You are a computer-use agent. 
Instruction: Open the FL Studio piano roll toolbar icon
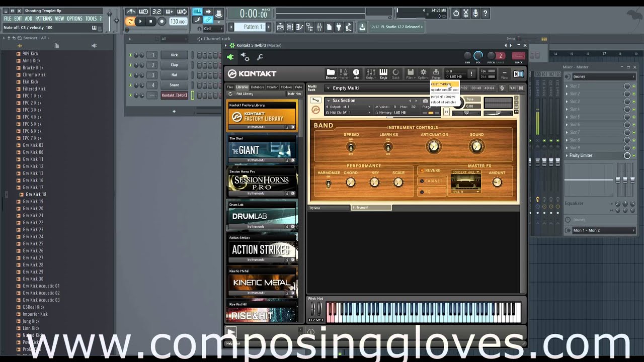[x=300, y=27]
